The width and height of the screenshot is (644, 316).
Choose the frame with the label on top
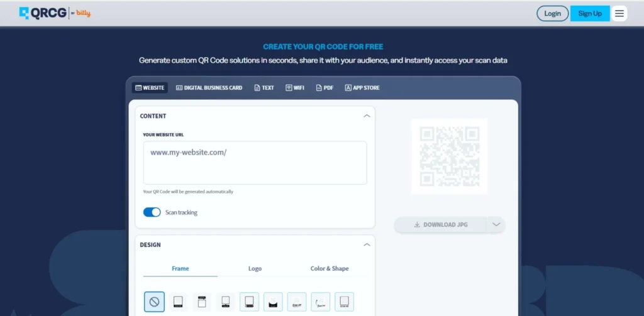[x=202, y=302]
